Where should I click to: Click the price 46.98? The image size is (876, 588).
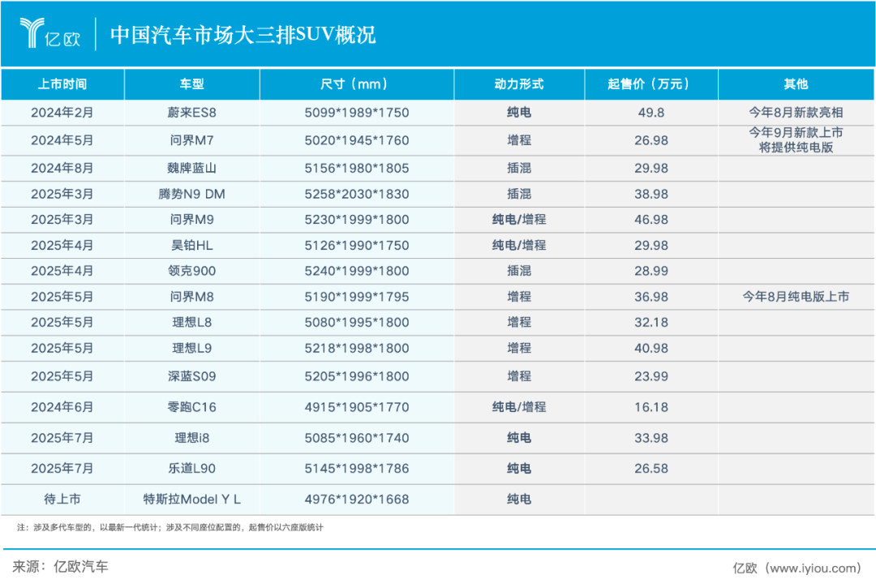tap(651, 220)
